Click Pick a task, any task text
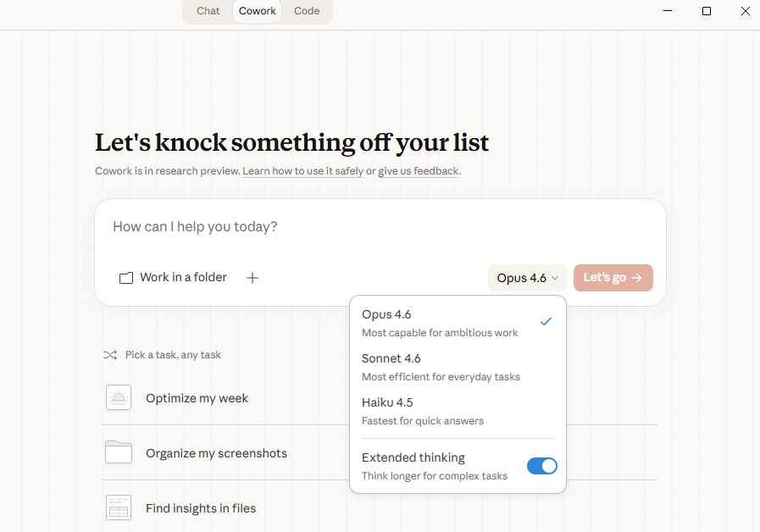Image resolution: width=760 pixels, height=532 pixels. (173, 355)
